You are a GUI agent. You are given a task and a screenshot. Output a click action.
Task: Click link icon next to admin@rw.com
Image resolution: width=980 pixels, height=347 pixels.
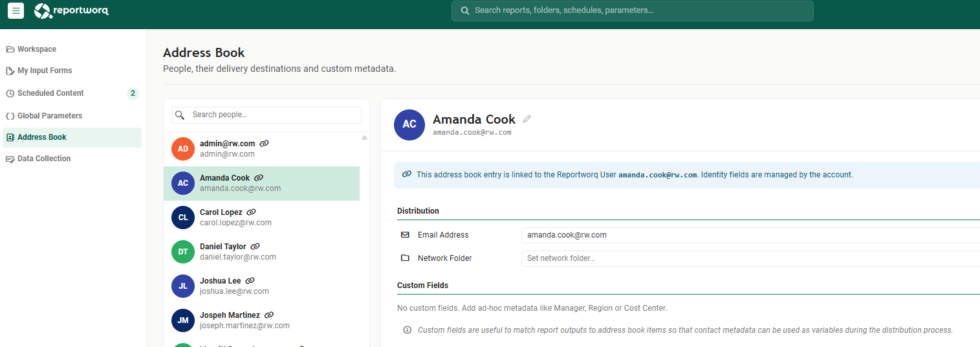tap(264, 144)
